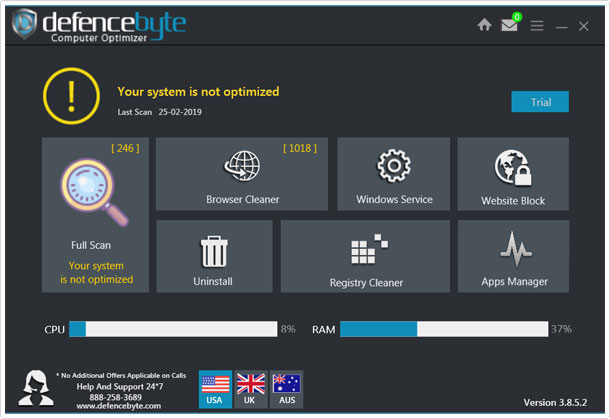Click the [ 1018 ] browser count
Screen dimensions: 610x419
pyautogui.click(x=300, y=148)
